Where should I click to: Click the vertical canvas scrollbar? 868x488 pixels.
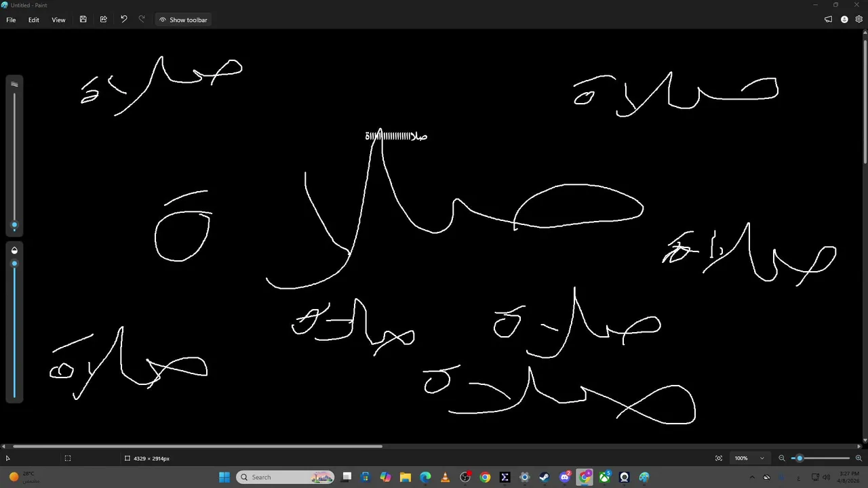pos(865,101)
